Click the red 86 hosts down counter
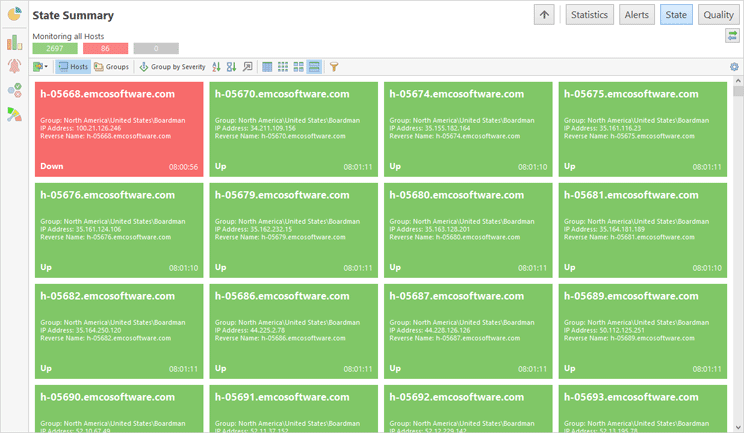 coord(105,48)
